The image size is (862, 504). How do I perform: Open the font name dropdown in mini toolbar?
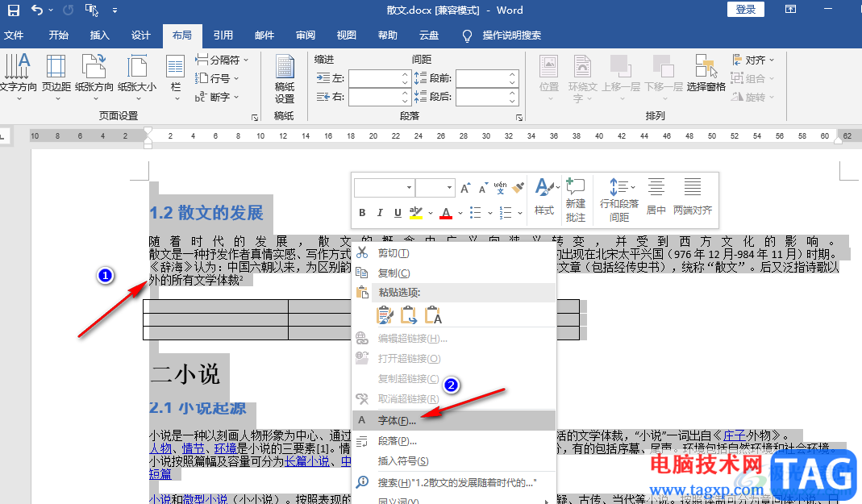tap(409, 188)
